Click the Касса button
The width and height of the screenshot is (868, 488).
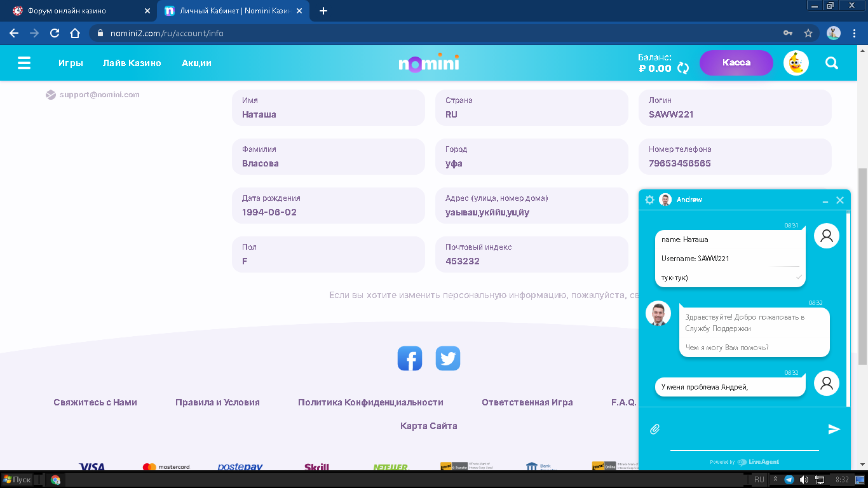tap(736, 63)
